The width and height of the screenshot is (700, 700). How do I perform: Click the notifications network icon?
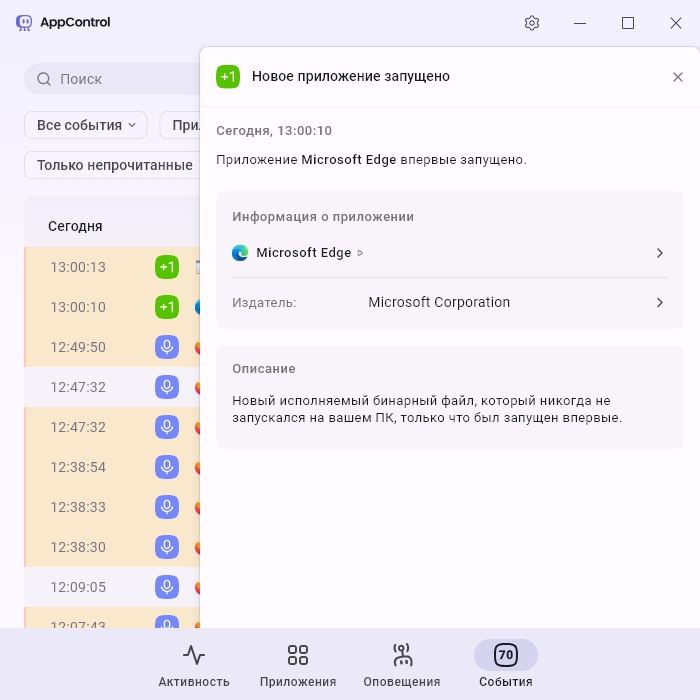pyautogui.click(x=402, y=655)
